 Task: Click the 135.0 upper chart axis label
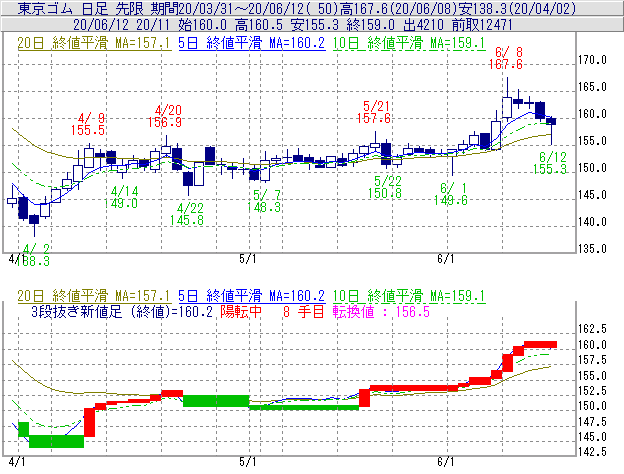[x=592, y=249]
